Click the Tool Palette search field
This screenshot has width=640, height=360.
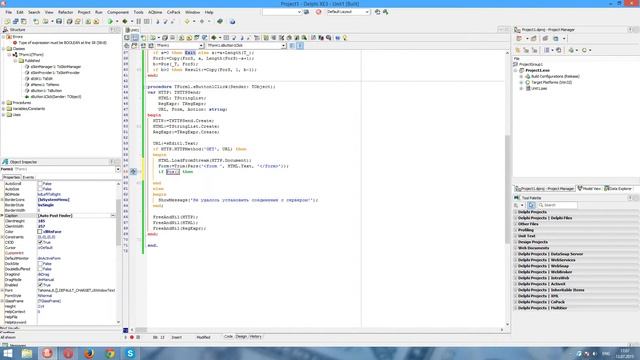click(557, 205)
